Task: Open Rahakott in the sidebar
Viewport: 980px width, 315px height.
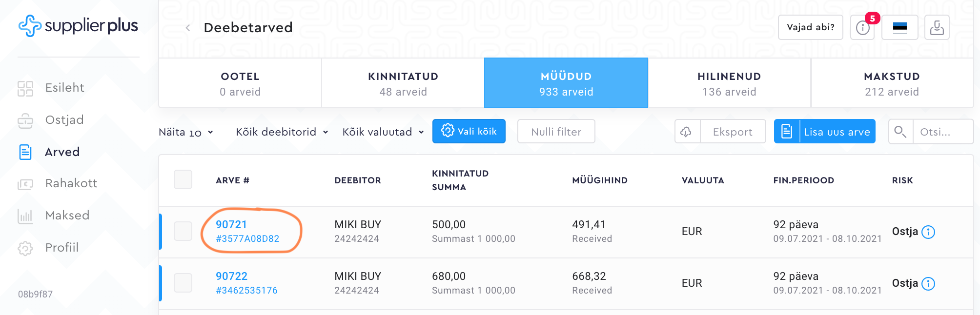Action: (x=71, y=183)
